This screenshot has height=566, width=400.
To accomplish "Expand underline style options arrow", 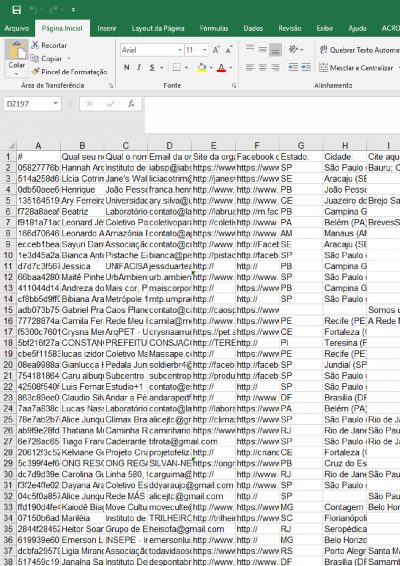I will pos(161,68).
